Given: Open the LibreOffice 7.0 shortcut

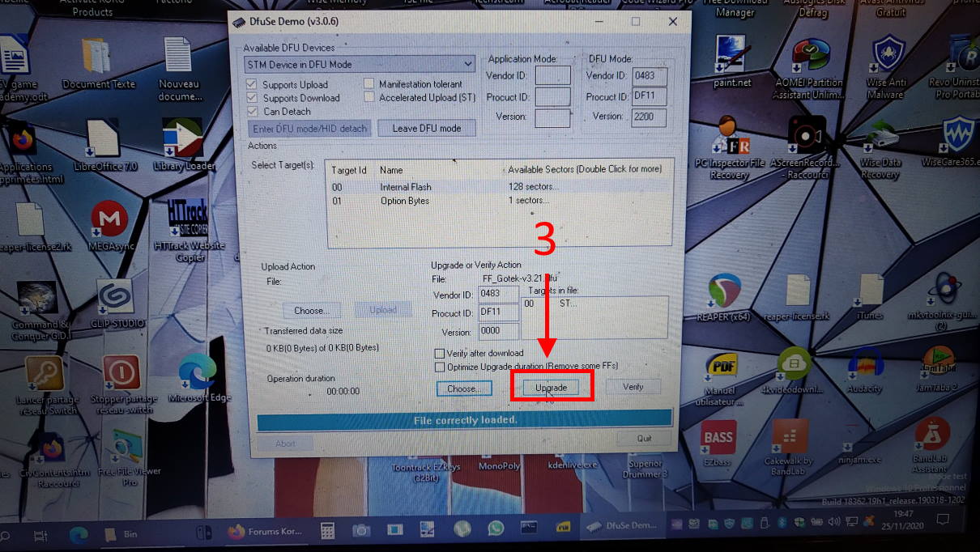Looking at the screenshot, I should pyautogui.click(x=104, y=146).
